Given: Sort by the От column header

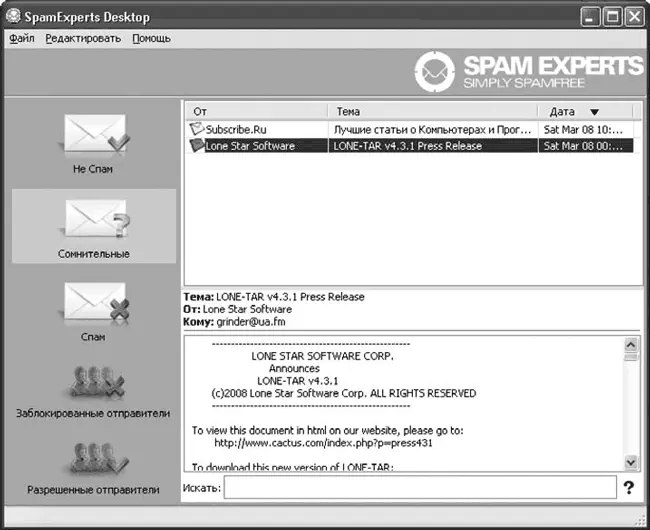Looking at the screenshot, I should pyautogui.click(x=256, y=111).
